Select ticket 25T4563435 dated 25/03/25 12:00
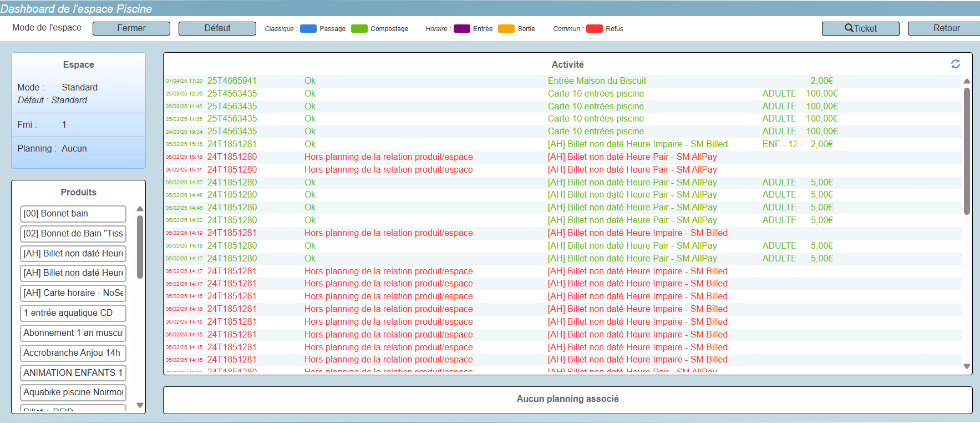This screenshot has height=423, width=980. 232,94
